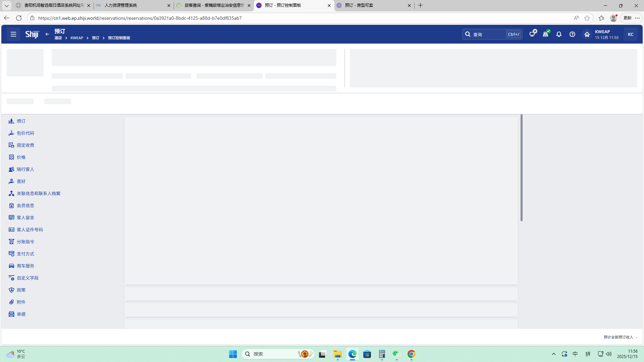Click the KWEAP breadcrumb link

pos(77,38)
